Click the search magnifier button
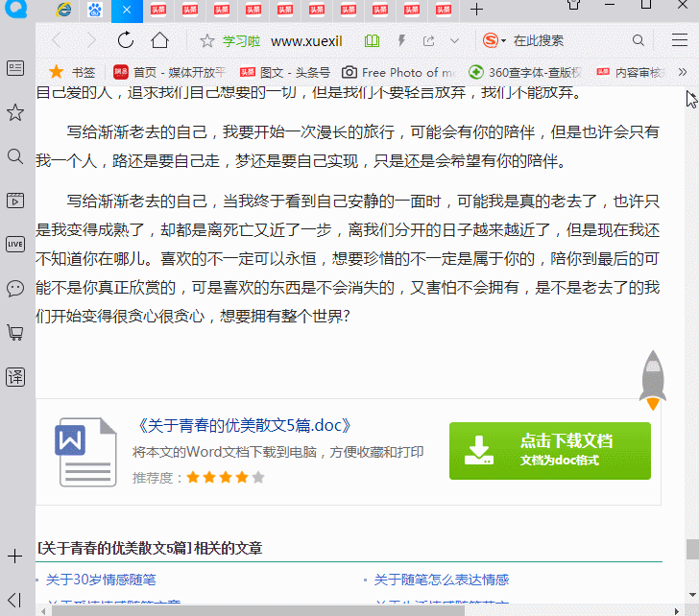The height and width of the screenshot is (616, 699). (638, 40)
